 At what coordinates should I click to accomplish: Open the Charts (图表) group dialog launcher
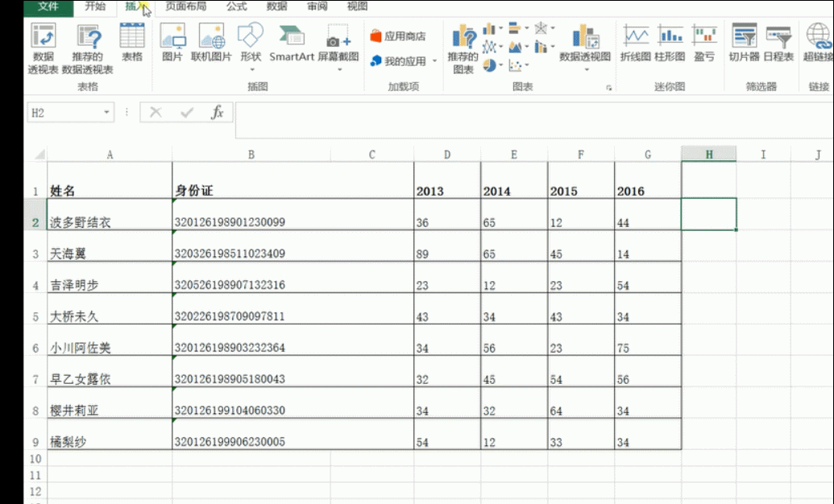pyautogui.click(x=608, y=88)
